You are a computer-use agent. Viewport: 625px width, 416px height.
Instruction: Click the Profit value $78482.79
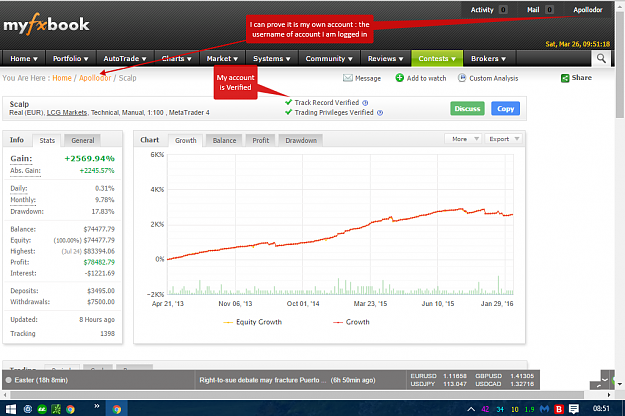(99, 262)
